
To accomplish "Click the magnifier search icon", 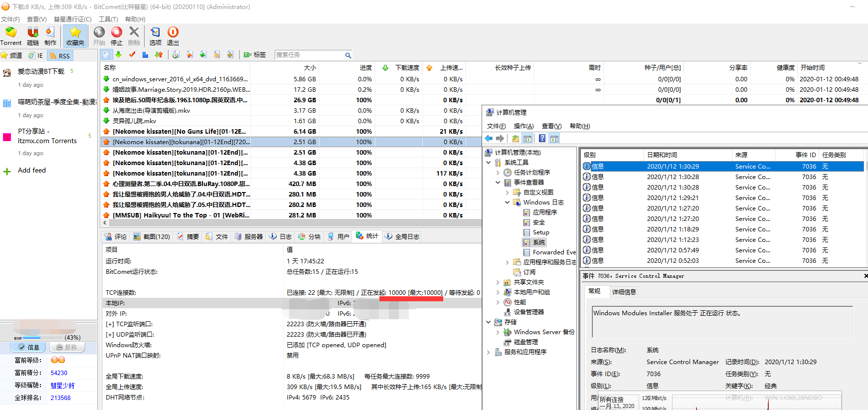I will tap(348, 55).
